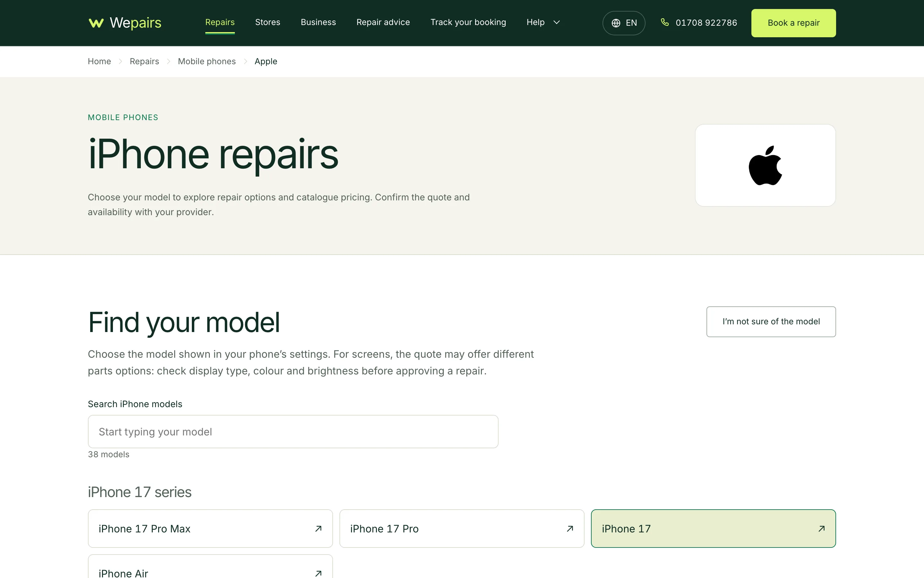Expand the Help dropdown menu
Viewport: 924px width, 578px height.
click(543, 22)
